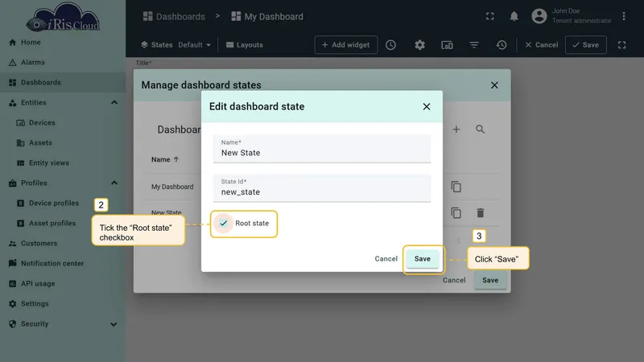Screen dimensions: 644x362
Task: Click the State Id field new_state
Action: [321, 188]
